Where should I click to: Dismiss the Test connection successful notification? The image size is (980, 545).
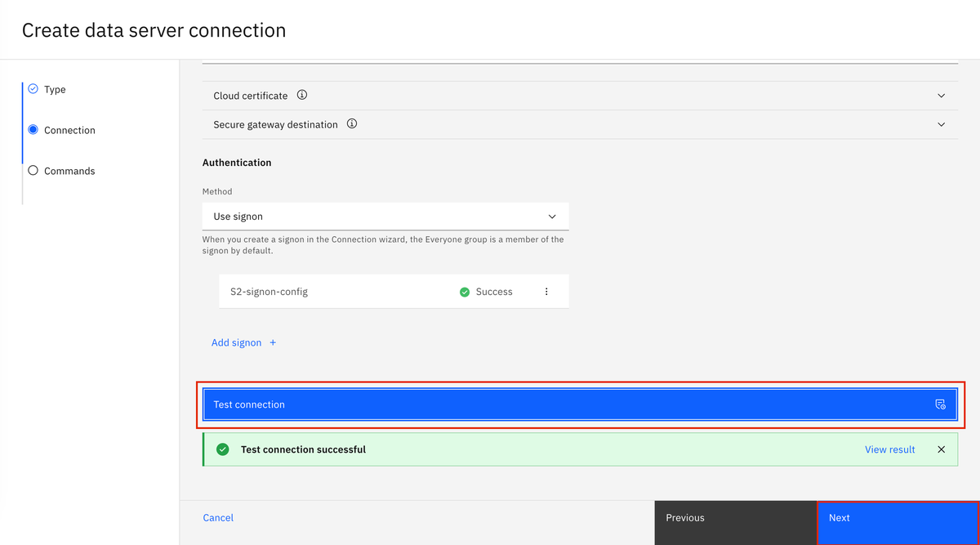(941, 449)
